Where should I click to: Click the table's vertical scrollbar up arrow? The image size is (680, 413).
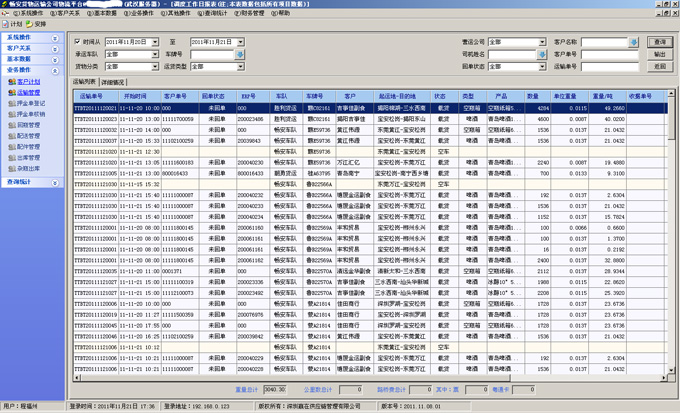pos(671,93)
